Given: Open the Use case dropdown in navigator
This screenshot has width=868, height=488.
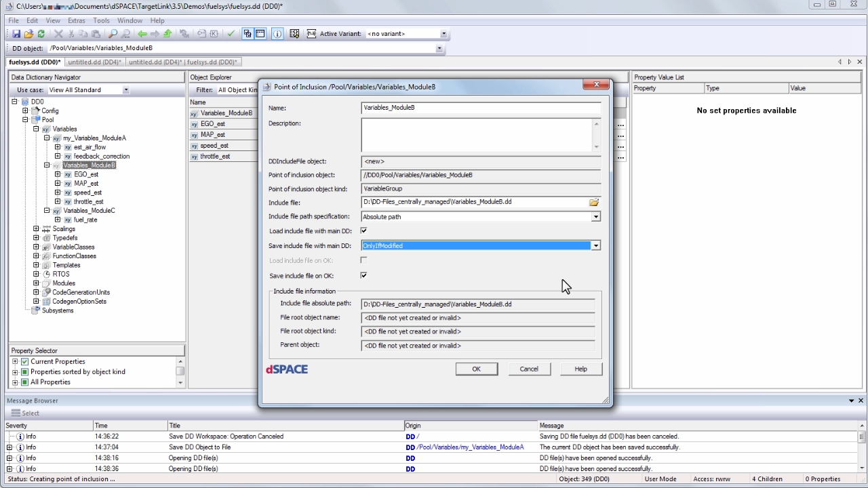Looking at the screenshot, I should [125, 89].
